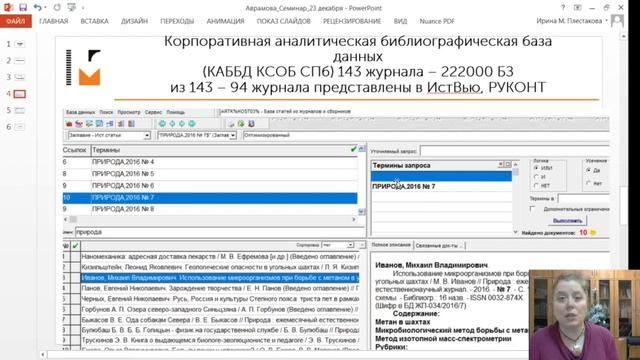
Task: Switch to ВСТАВКА ribbon tab
Action: [x=94, y=21]
